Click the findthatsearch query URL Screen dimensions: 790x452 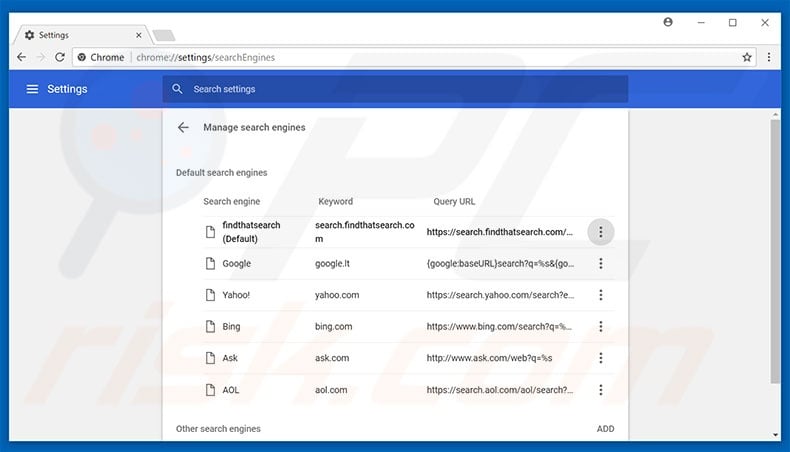point(500,232)
